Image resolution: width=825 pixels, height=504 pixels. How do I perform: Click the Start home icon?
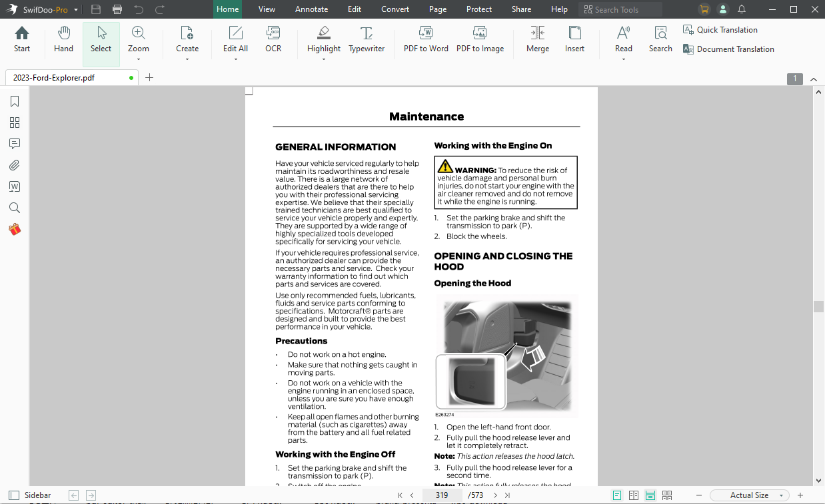[x=22, y=39]
